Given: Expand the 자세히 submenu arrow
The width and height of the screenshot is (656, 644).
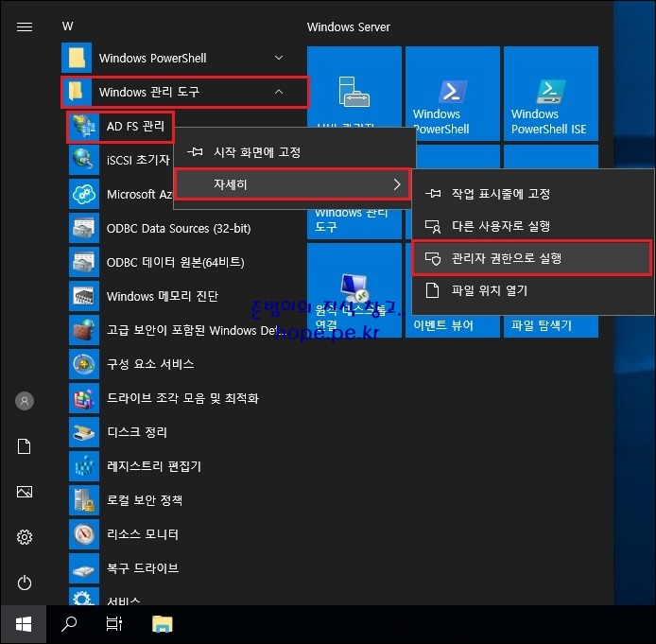Looking at the screenshot, I should 397,184.
